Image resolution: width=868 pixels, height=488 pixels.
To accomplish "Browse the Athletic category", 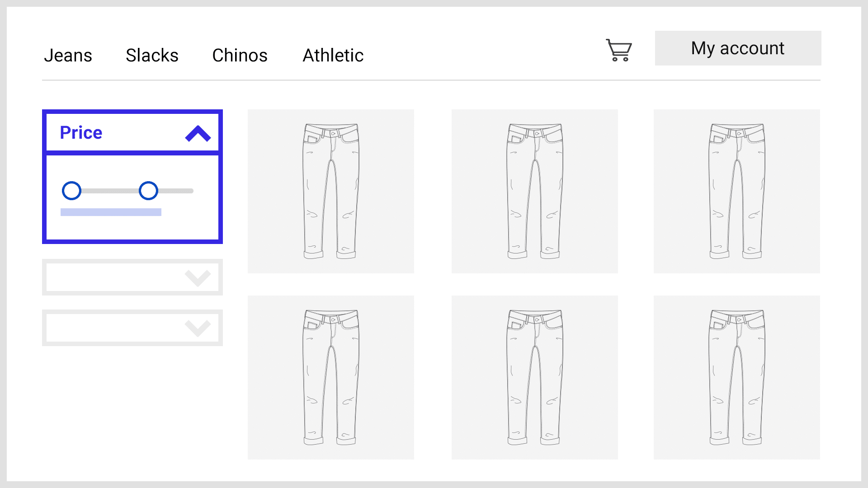I will point(333,55).
